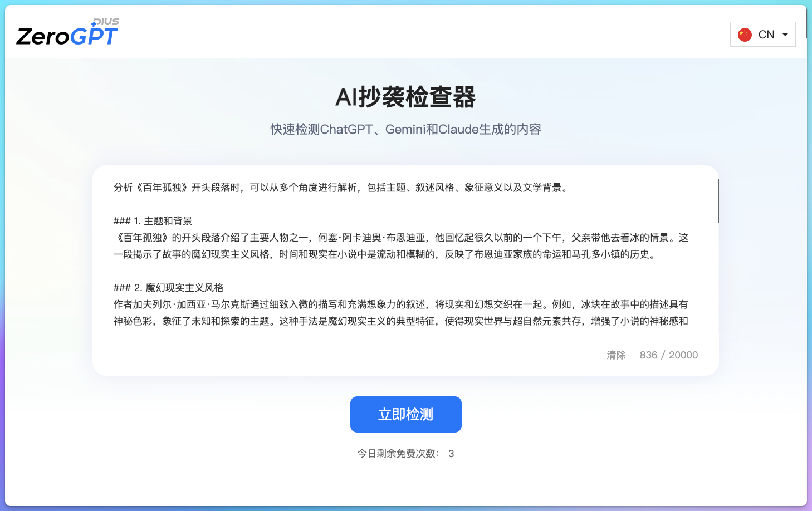This screenshot has width=812, height=511.
Task: Click the 836 / 20000 character counter
Action: 668,355
